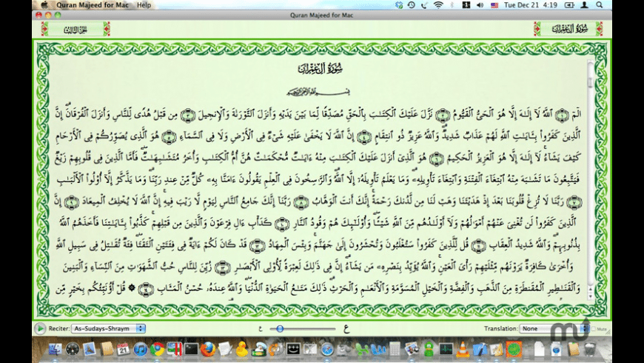
Task: Open the Reciter dropdown showing As-Sudays-Shraym
Action: pos(108,328)
